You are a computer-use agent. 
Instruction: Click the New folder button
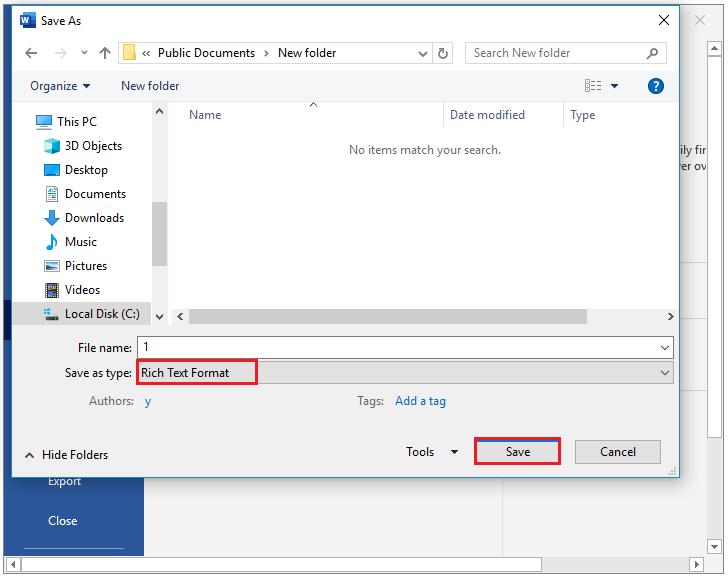tap(150, 86)
